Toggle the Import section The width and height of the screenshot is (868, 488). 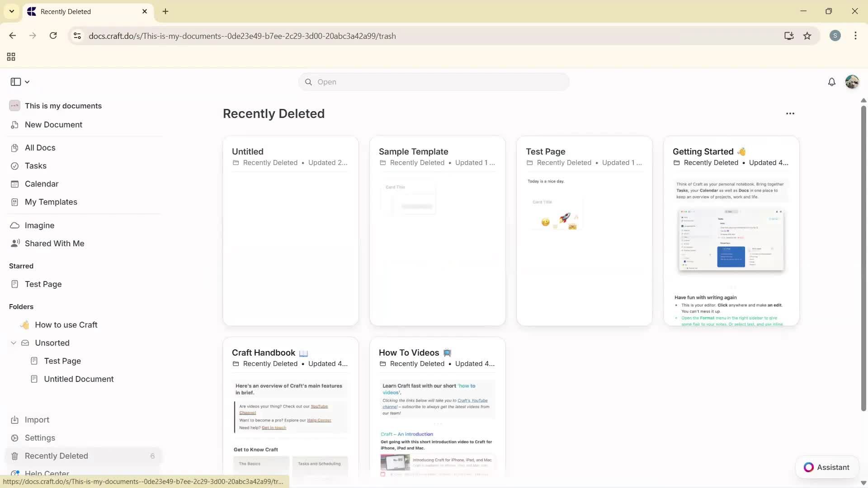pyautogui.click(x=37, y=420)
